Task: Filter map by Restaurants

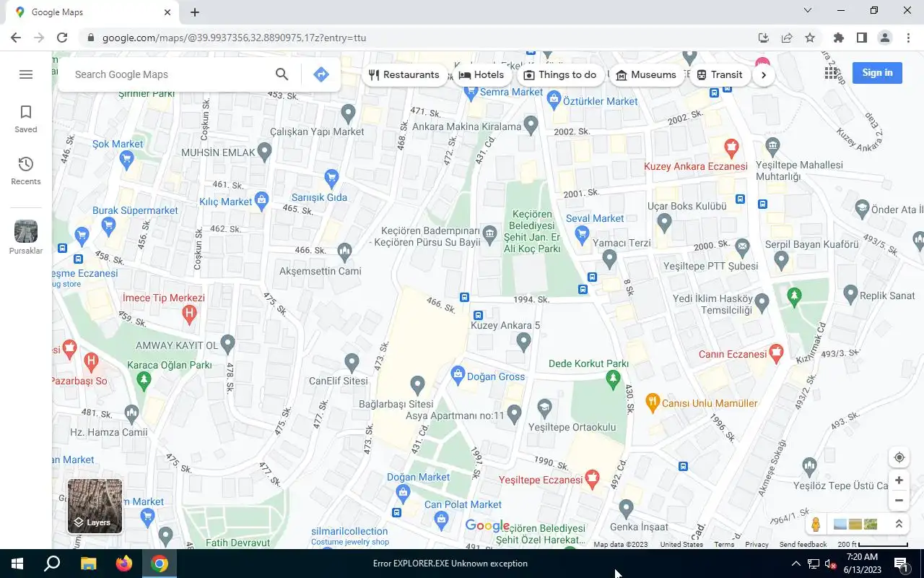Action: click(404, 74)
